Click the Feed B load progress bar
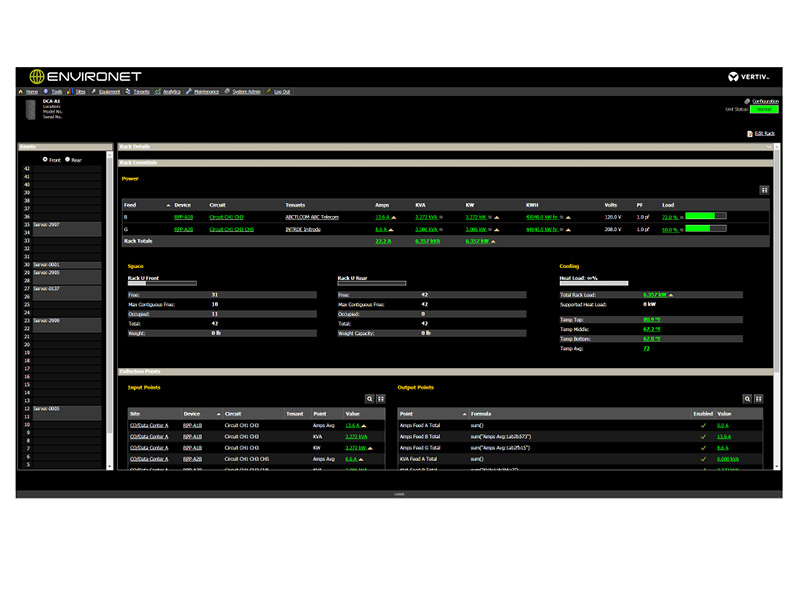This screenshot has width=800, height=600. (x=705, y=216)
